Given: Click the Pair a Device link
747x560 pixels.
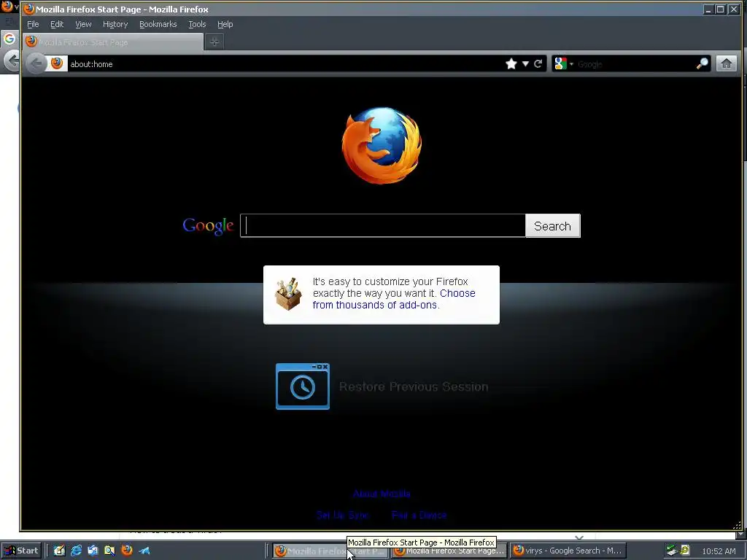Looking at the screenshot, I should pos(419,516).
